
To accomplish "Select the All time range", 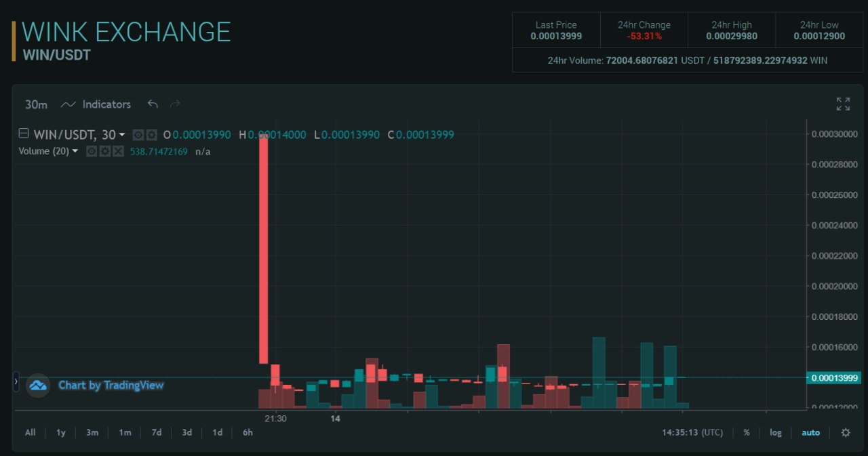I will (x=30, y=432).
